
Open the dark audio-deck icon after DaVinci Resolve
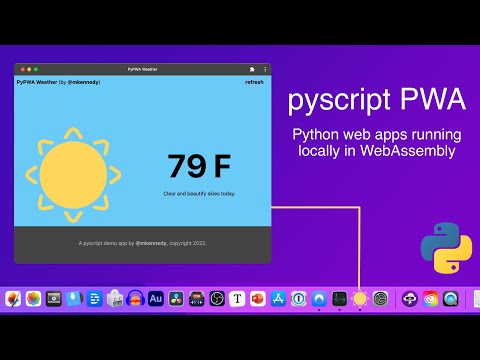tap(196, 299)
